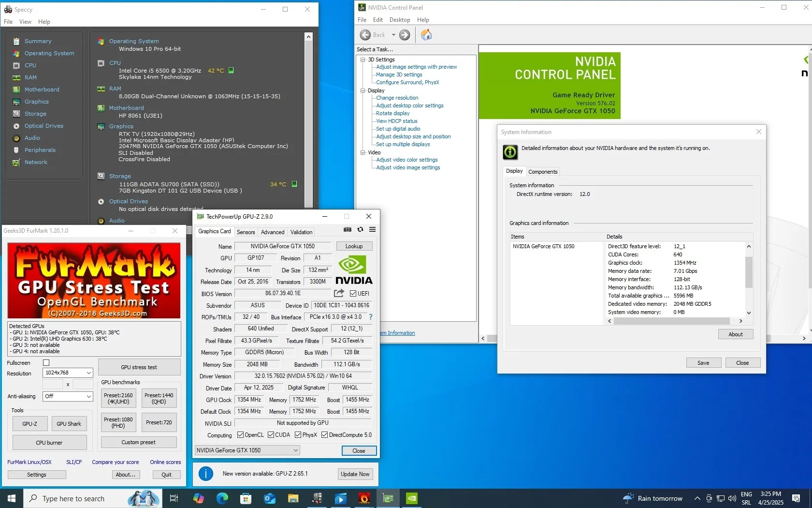
Task: Toggle the OpenCL checkbox in GPU-Z
Action: tap(240, 435)
